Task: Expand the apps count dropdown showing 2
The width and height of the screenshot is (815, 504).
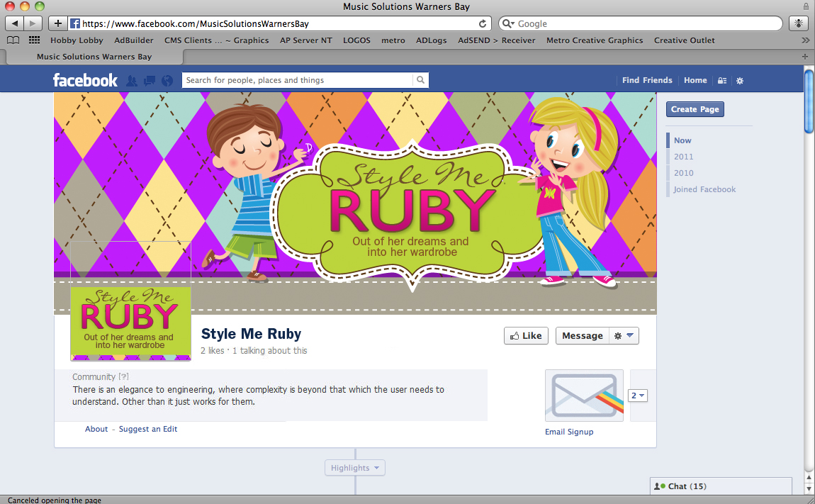Action: tap(638, 396)
